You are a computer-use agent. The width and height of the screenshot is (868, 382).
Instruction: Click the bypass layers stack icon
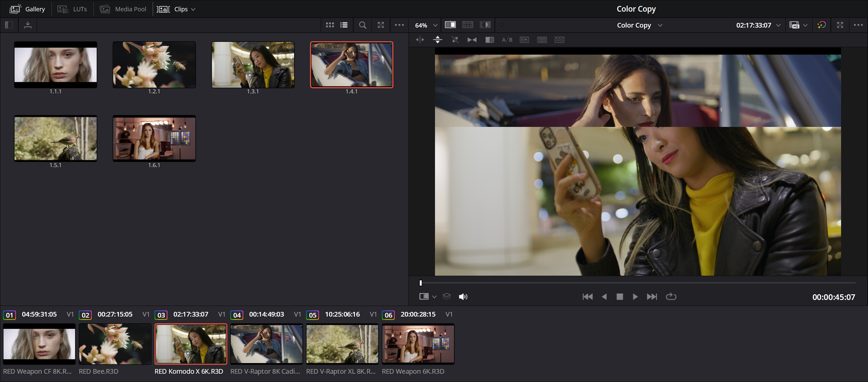click(447, 296)
